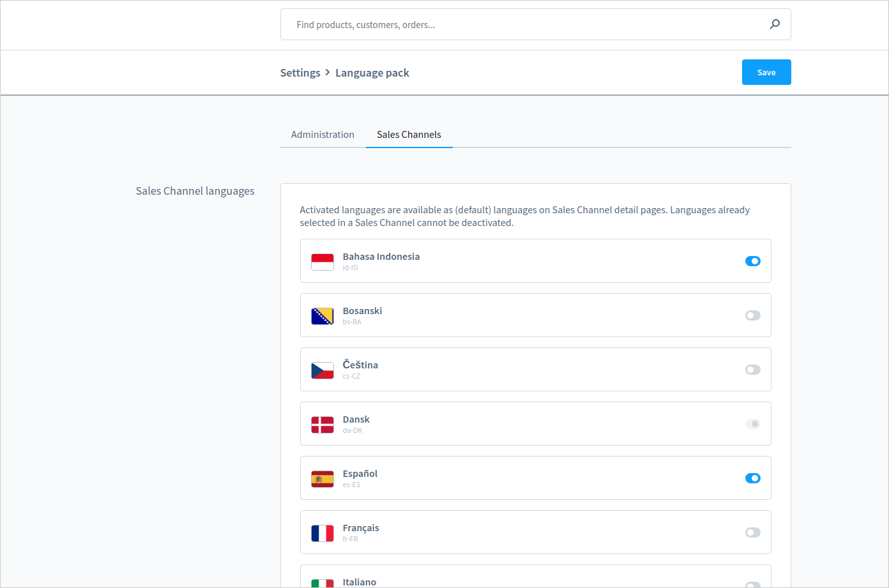This screenshot has height=588, width=889.
Task: Turn off the Español language toggle
Action: [x=753, y=478]
